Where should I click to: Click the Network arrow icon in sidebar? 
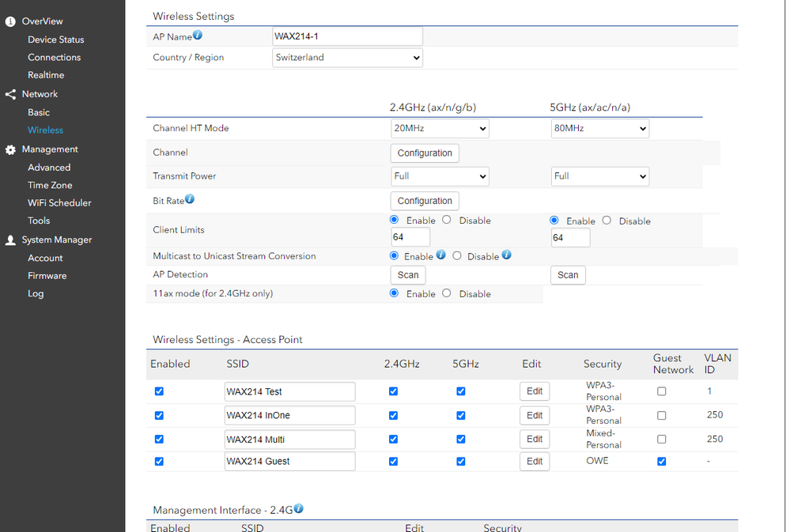click(x=9, y=93)
